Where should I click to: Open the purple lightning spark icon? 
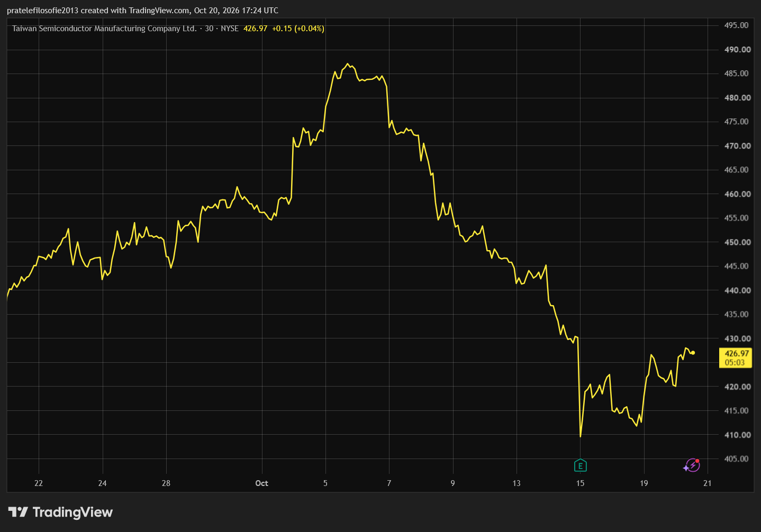click(692, 465)
